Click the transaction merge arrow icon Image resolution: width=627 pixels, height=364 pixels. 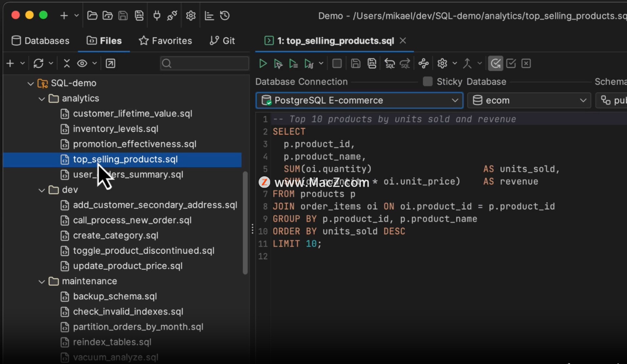[467, 63]
